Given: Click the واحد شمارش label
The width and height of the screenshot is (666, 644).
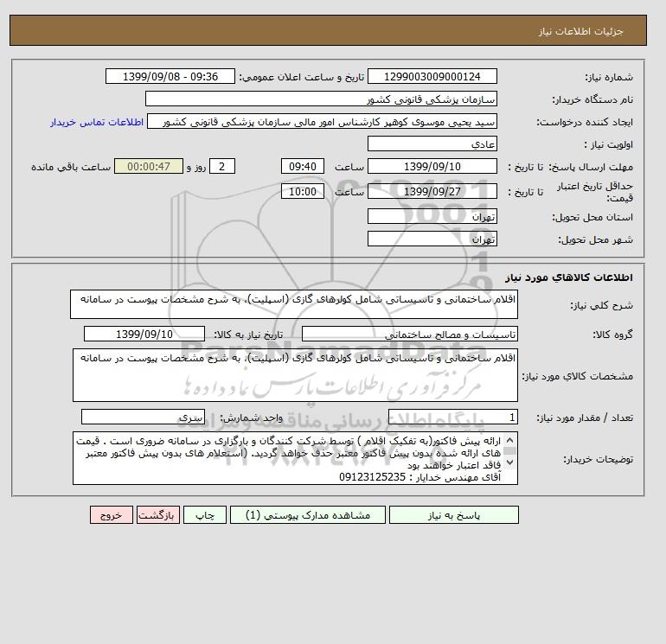Looking at the screenshot, I should (251, 418).
